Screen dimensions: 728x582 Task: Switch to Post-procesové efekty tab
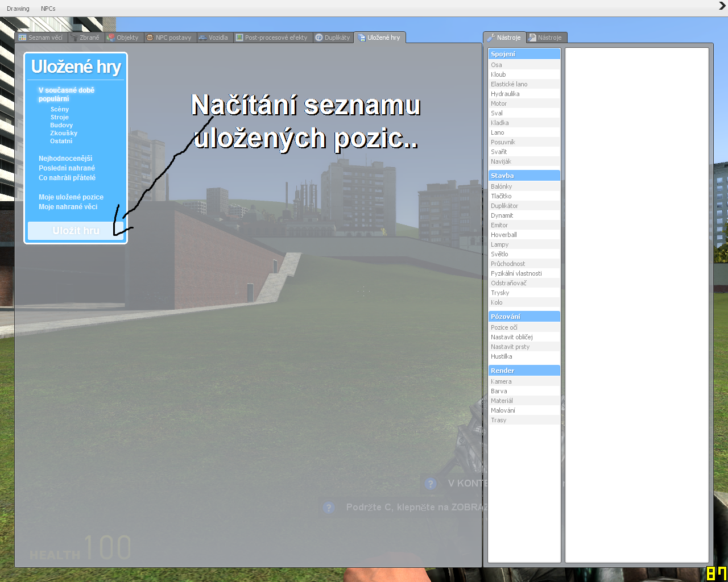point(272,38)
